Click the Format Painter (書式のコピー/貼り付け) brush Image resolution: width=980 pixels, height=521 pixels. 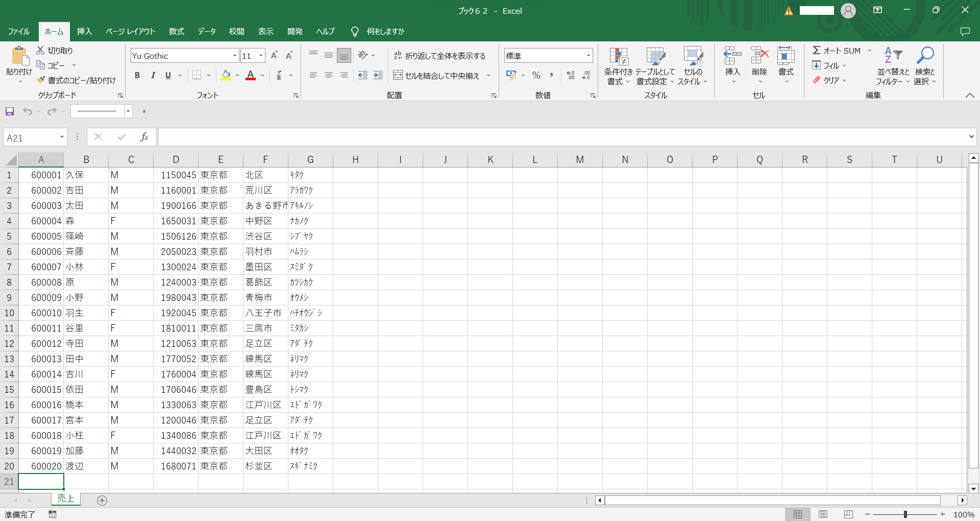[x=41, y=80]
